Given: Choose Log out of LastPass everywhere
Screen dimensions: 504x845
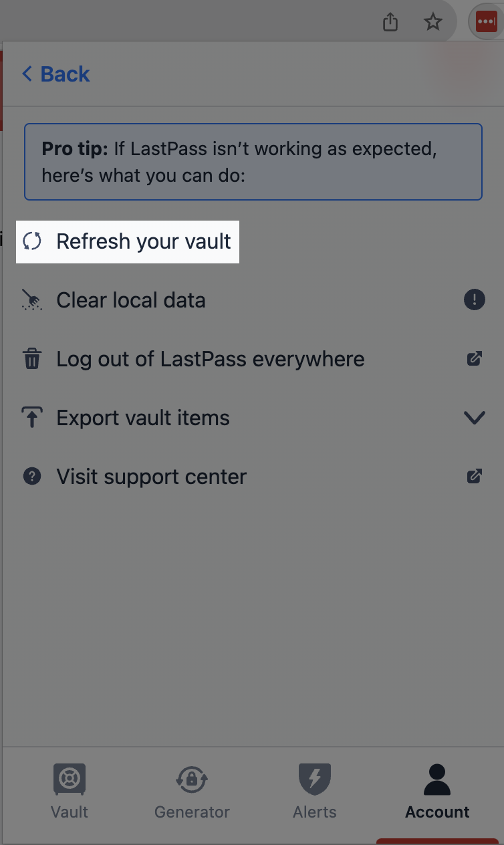Looking at the screenshot, I should tap(211, 359).
